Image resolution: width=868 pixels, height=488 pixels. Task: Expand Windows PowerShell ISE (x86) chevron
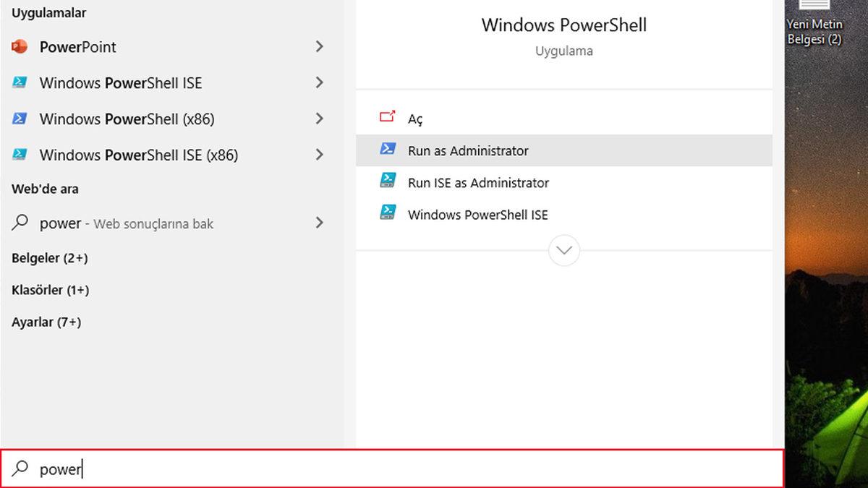(x=319, y=155)
